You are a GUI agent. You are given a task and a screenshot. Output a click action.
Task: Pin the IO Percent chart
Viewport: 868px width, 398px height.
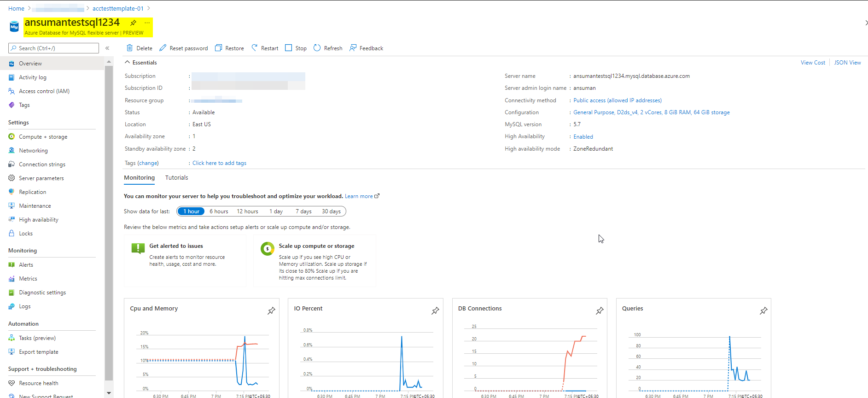[435, 311]
